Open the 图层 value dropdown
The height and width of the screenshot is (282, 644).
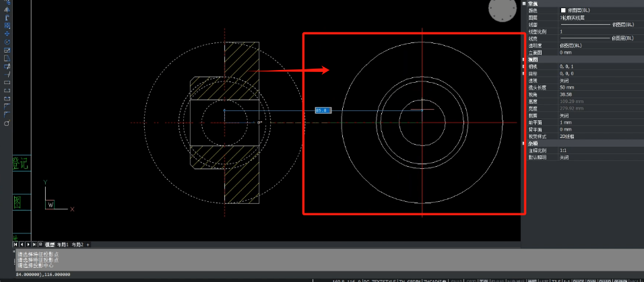[x=601, y=17]
